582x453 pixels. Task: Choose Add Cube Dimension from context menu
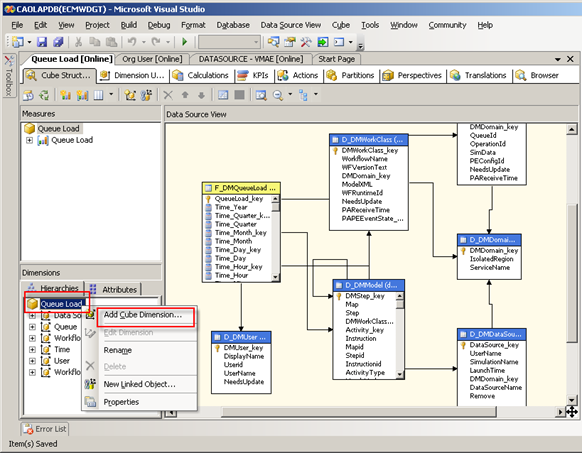tap(143, 315)
